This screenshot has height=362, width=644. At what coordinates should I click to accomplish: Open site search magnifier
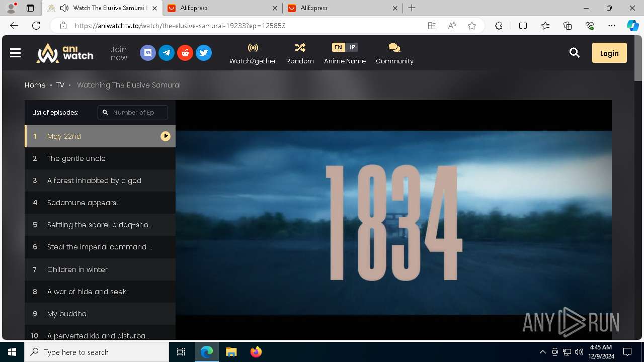(574, 53)
